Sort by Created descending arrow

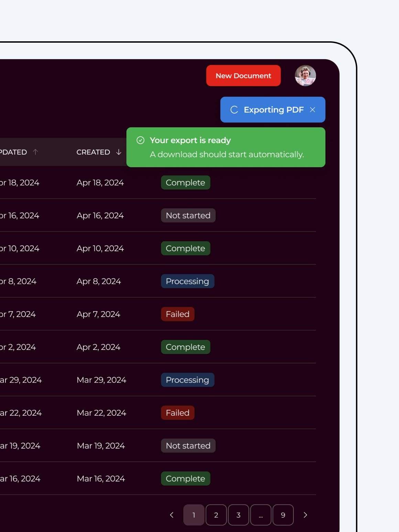[119, 152]
